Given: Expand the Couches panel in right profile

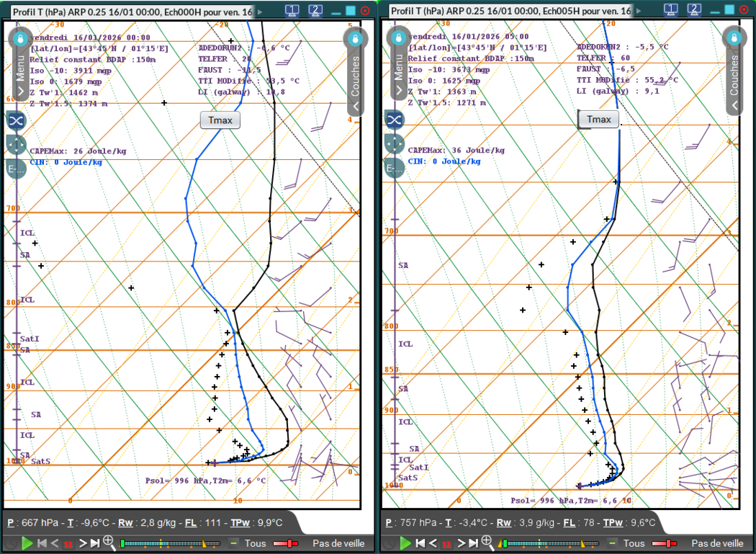Looking at the screenshot, I should [734, 106].
